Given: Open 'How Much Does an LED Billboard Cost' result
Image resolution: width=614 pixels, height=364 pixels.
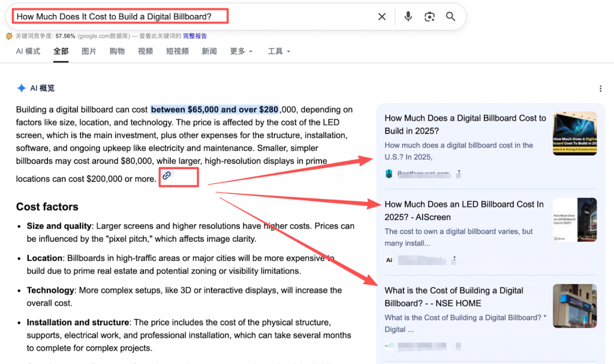Looking at the screenshot, I should tap(463, 210).
